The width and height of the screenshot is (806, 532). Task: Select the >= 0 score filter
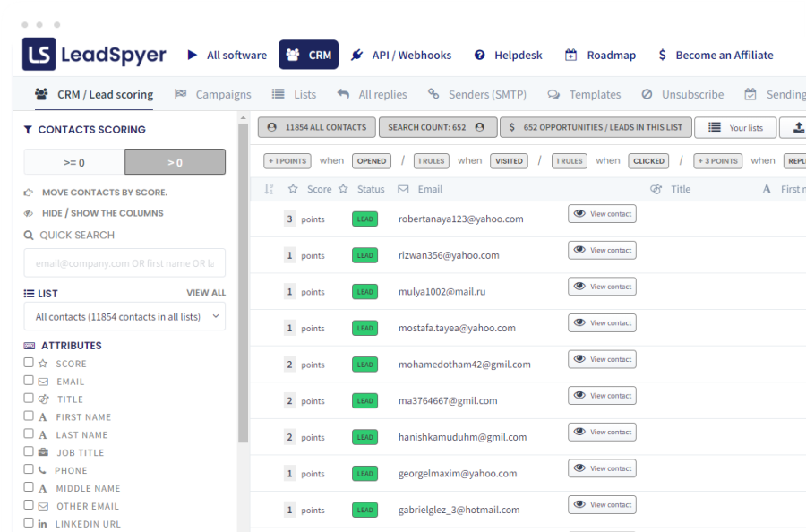coord(74,162)
